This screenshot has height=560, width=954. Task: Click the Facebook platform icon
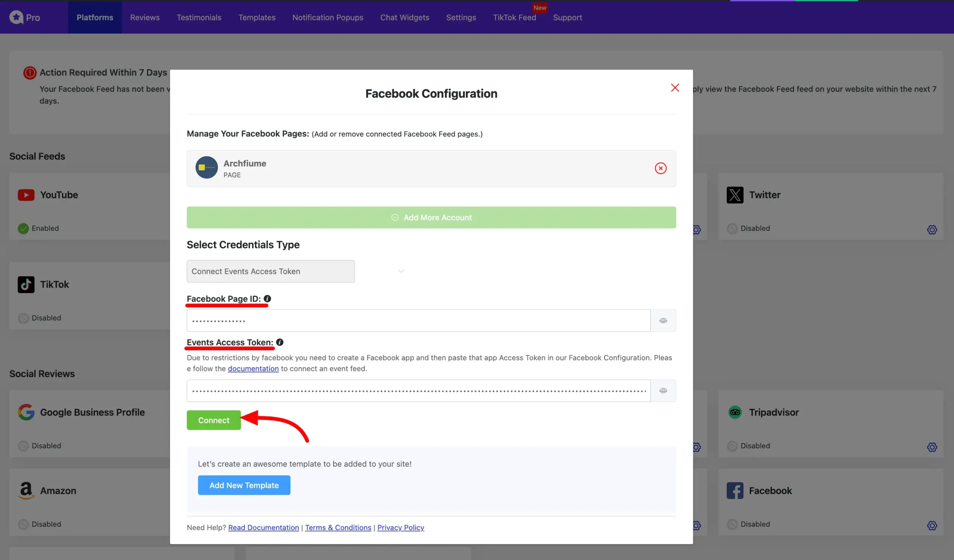pyautogui.click(x=735, y=490)
